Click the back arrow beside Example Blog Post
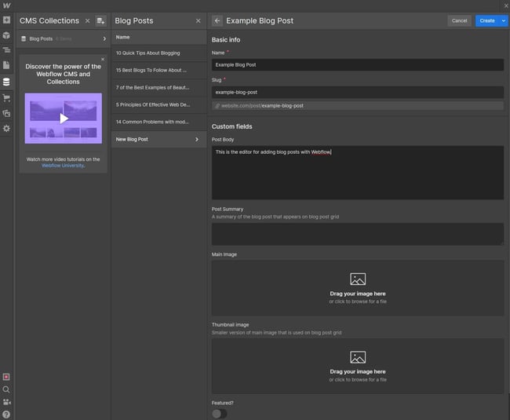510x420 pixels. point(217,20)
